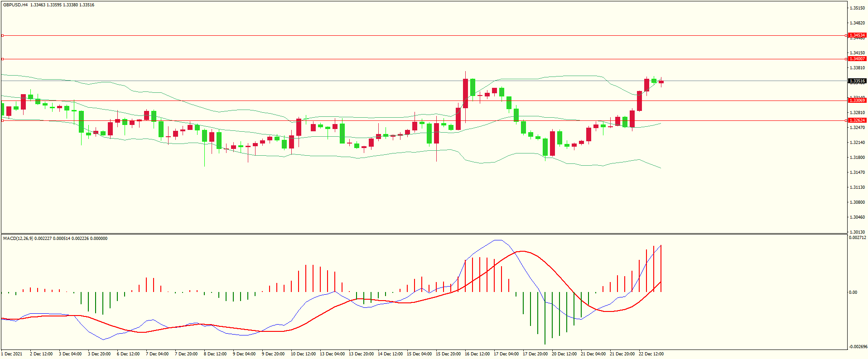The width and height of the screenshot is (868, 359).
Task: Click the 1.30130 price axis label
Action: [x=858, y=232]
